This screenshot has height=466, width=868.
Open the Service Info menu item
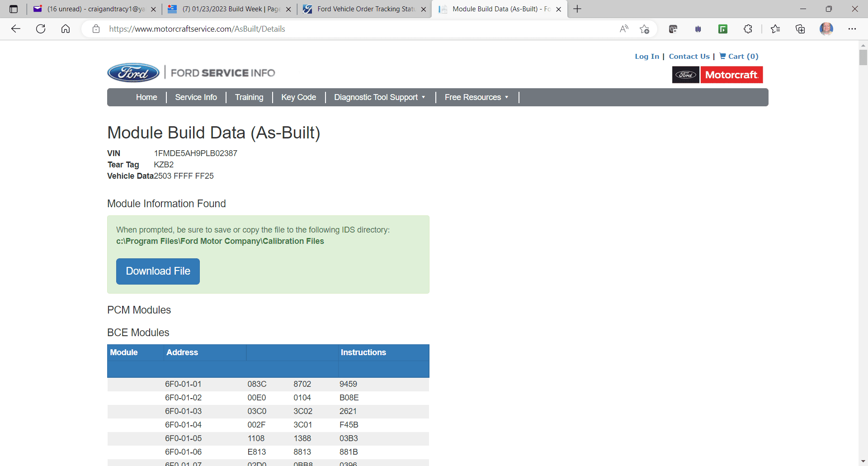click(x=196, y=97)
